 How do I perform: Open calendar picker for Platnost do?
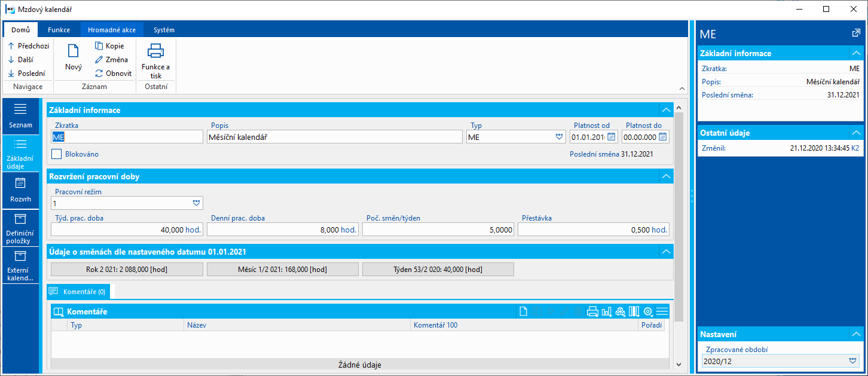[x=662, y=137]
